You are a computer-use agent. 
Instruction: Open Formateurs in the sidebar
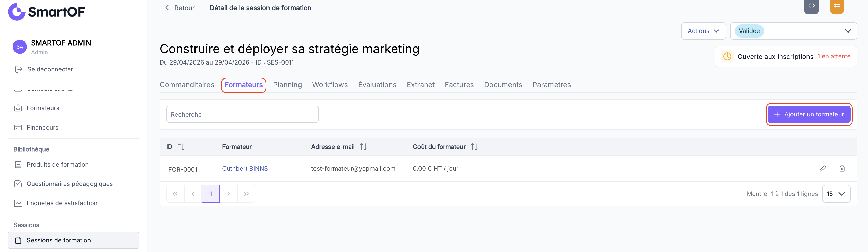click(43, 108)
